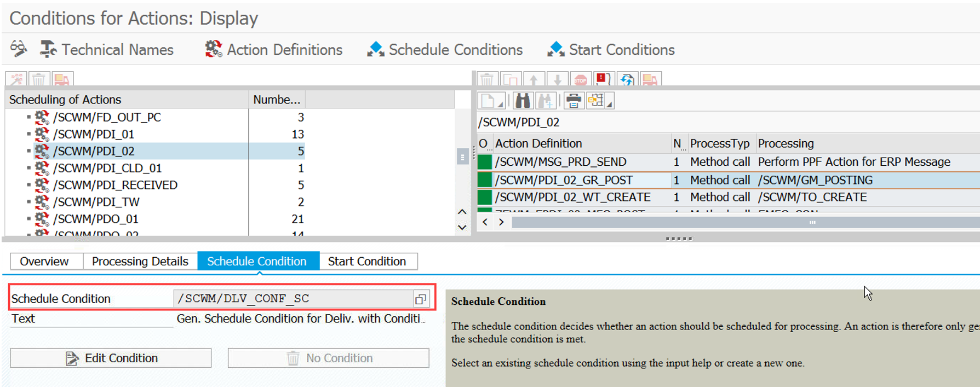Screen dimensions: 980x388
Task: Click the red exclamation log icon
Action: pyautogui.click(x=604, y=79)
